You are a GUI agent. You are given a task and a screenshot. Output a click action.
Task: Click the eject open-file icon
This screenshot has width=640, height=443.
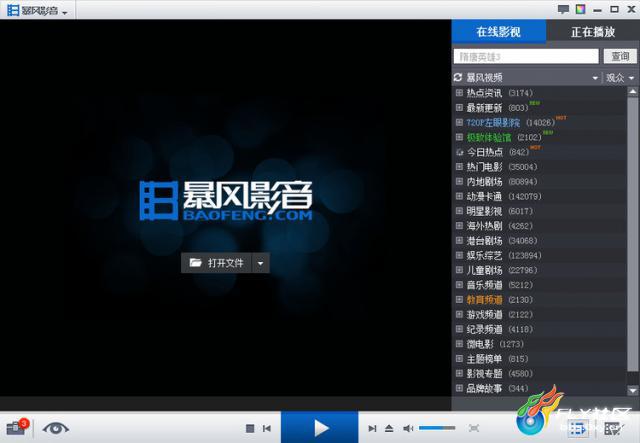click(389, 428)
